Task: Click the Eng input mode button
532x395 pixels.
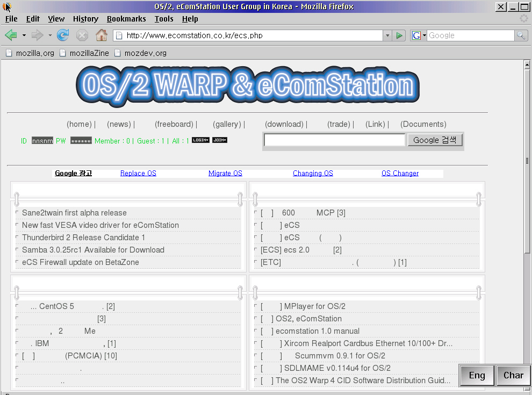Action: 477,375
